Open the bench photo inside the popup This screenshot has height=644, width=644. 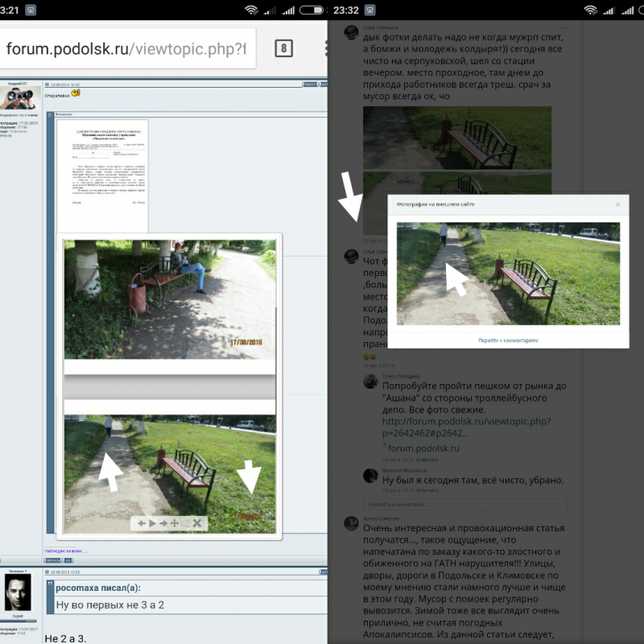[x=508, y=274]
